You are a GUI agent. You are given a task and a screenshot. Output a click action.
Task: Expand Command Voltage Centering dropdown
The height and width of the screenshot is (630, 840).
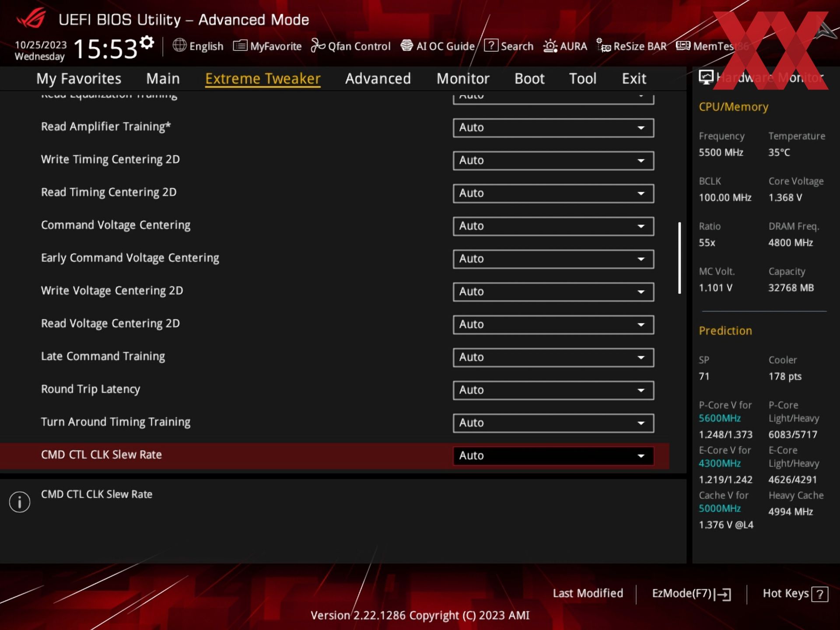(x=553, y=226)
